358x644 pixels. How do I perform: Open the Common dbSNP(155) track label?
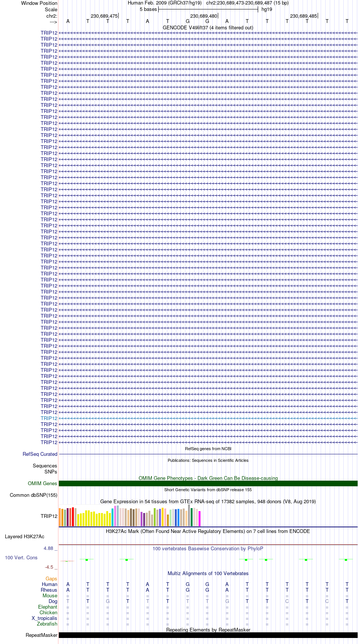coord(34,495)
